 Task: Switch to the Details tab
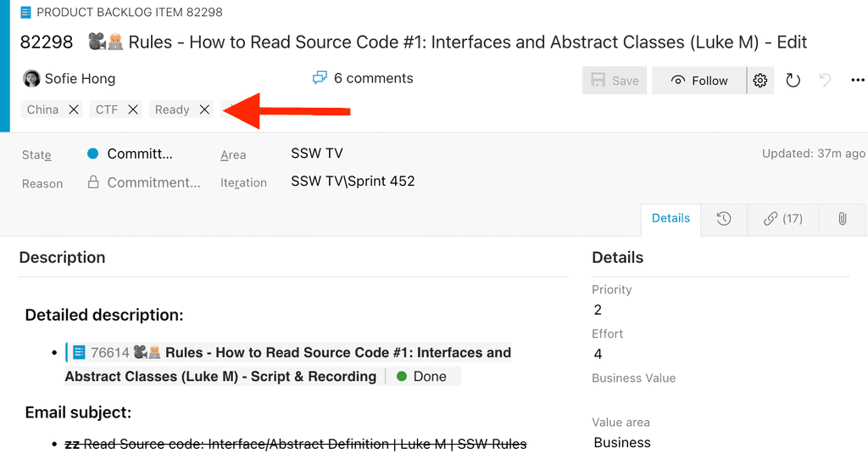click(x=670, y=218)
